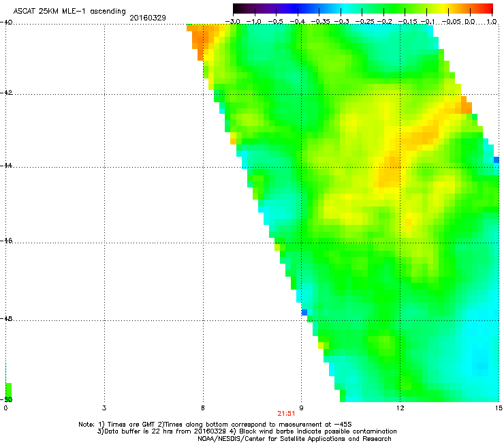Viewport: 504px width, 443px height.
Task: Click the title 'ASCAT 25KM MLE-1 ascending'
Action: tap(69, 11)
